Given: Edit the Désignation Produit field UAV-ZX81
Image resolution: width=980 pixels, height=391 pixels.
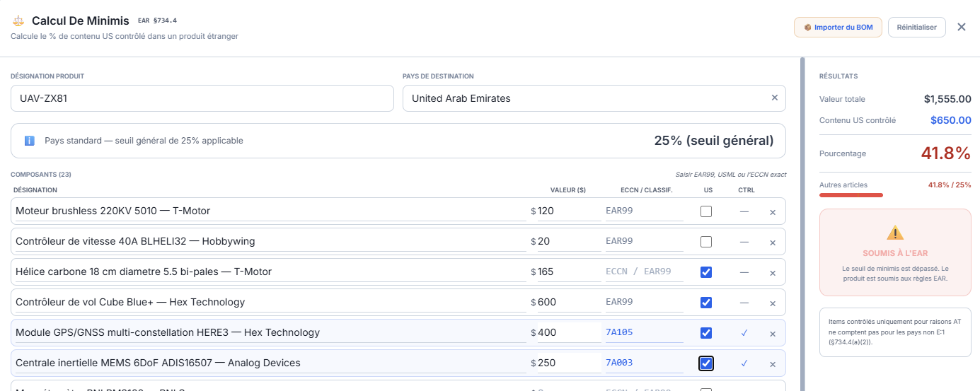Looking at the screenshot, I should 202,98.
